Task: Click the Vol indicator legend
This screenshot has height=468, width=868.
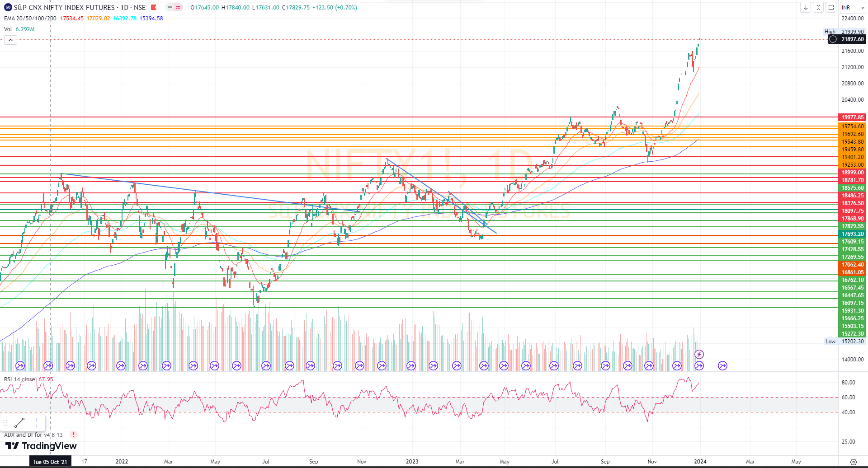Action: (x=8, y=29)
